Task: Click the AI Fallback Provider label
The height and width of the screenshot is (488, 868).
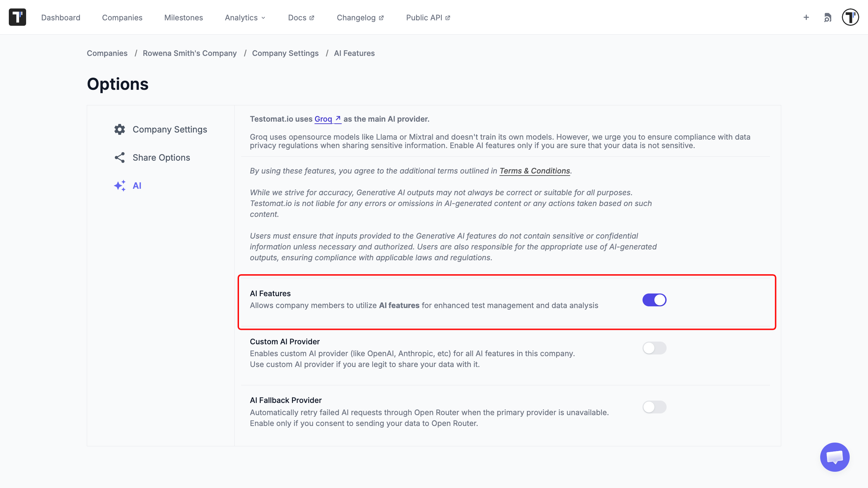Action: click(x=286, y=400)
